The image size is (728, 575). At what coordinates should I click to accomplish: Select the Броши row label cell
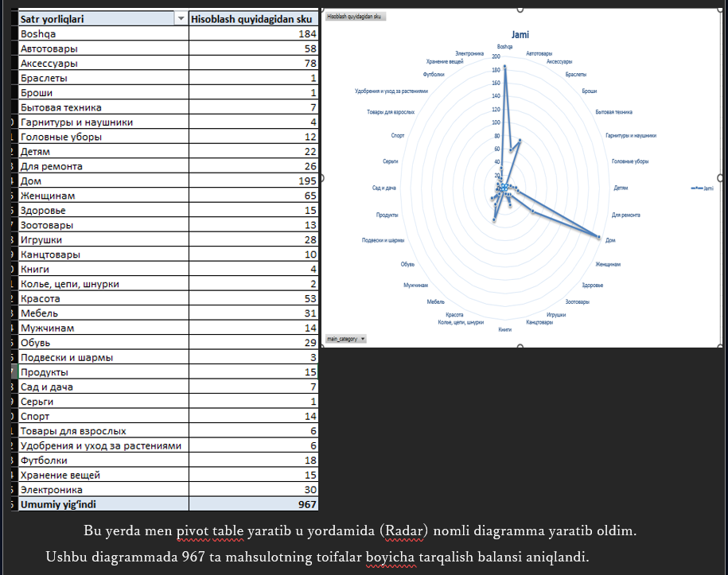[103, 92]
